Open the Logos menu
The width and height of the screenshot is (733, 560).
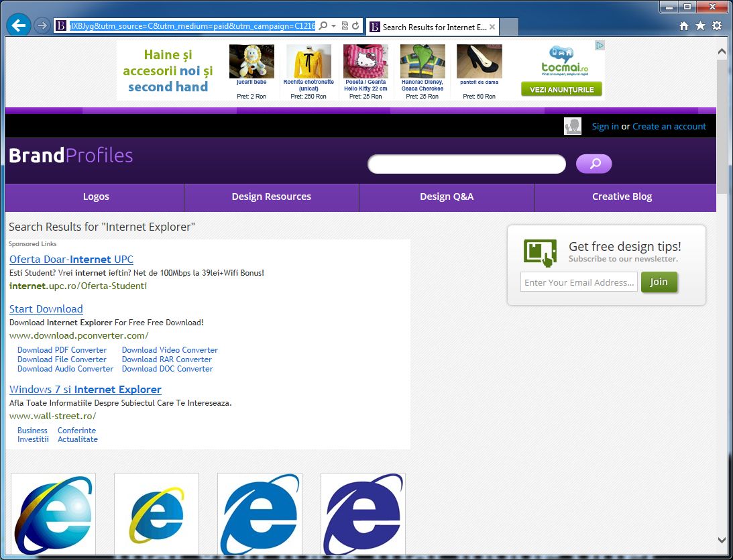(x=96, y=197)
